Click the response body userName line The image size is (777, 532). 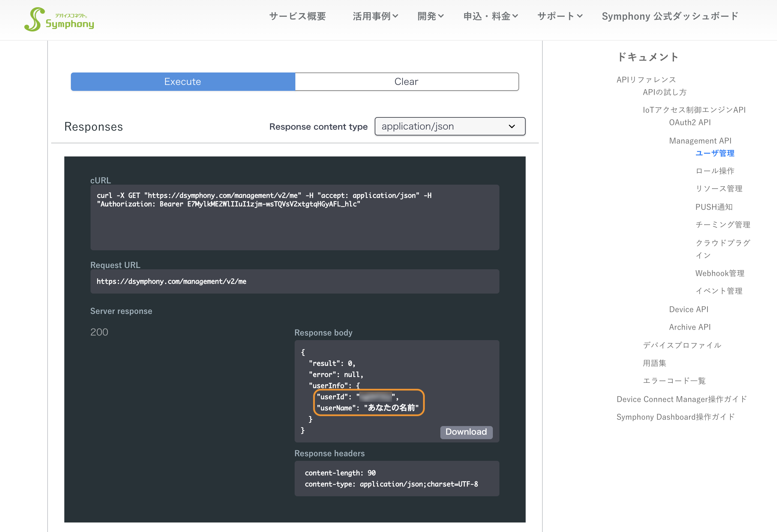tap(367, 408)
